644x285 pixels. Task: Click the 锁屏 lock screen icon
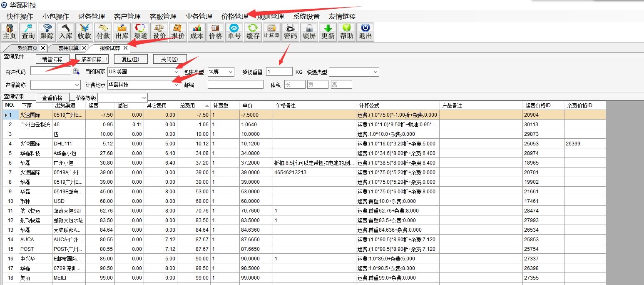309,32
